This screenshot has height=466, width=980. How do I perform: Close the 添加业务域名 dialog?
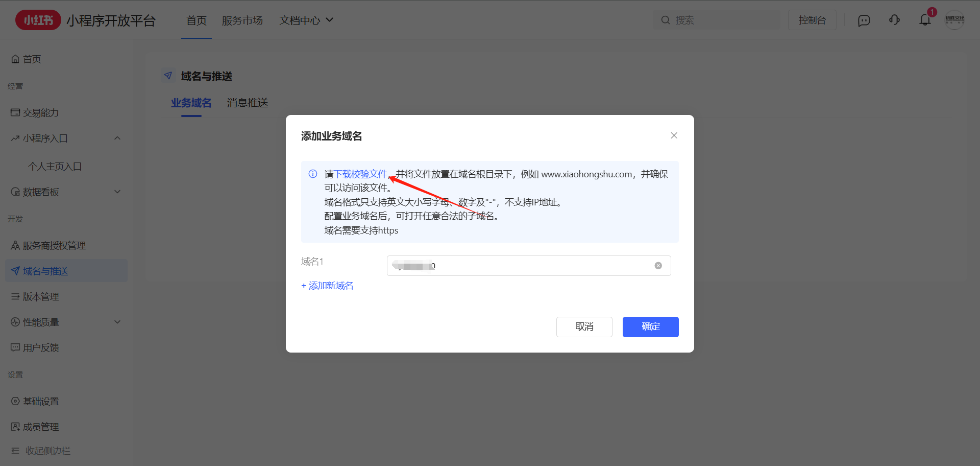tap(674, 135)
